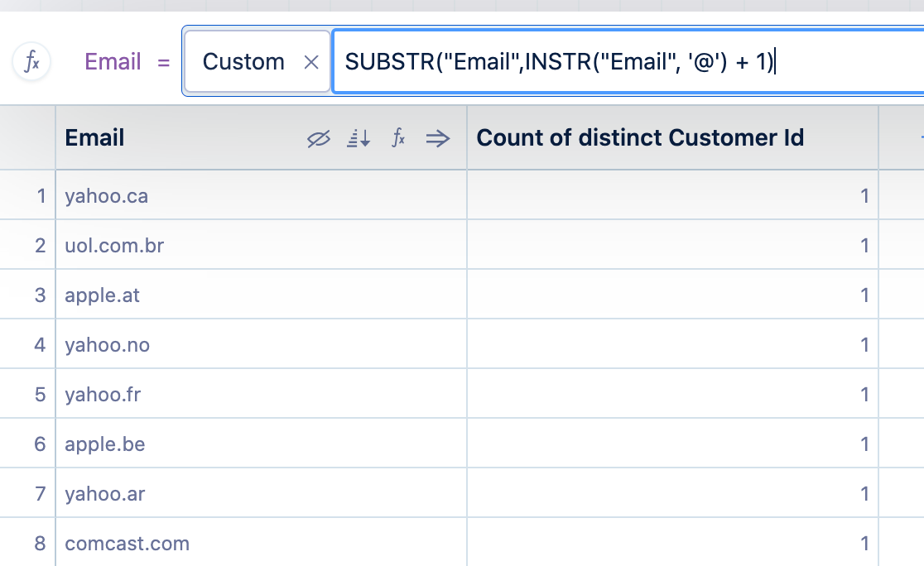Click the yahoo.no cell

point(261,344)
